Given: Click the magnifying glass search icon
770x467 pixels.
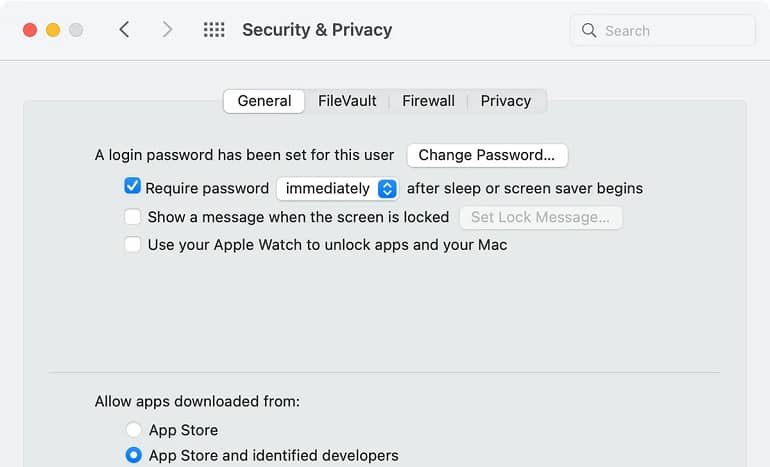Looking at the screenshot, I should pos(589,30).
